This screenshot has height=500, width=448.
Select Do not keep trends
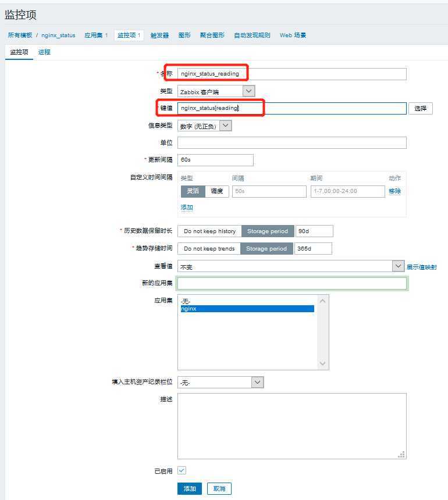pos(209,249)
